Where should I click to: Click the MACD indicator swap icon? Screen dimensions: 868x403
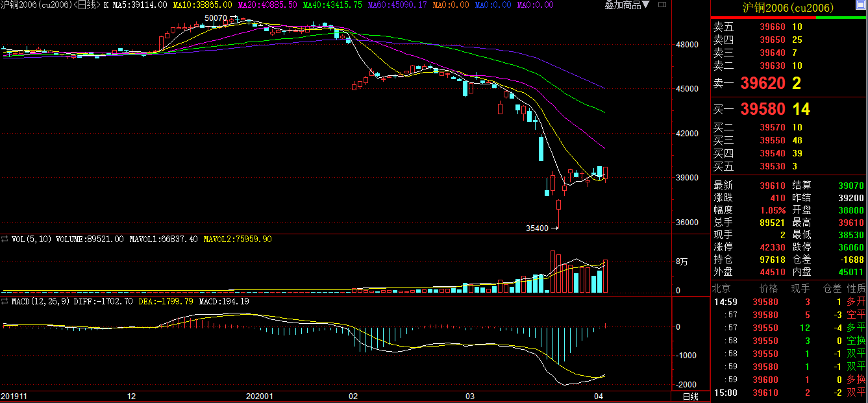(x=6, y=302)
